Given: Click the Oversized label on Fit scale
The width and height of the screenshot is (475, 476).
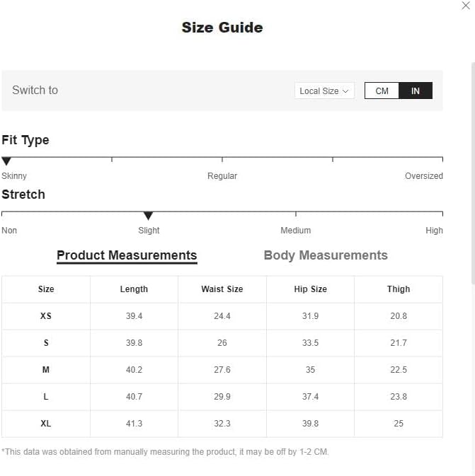Looking at the screenshot, I should point(423,176).
